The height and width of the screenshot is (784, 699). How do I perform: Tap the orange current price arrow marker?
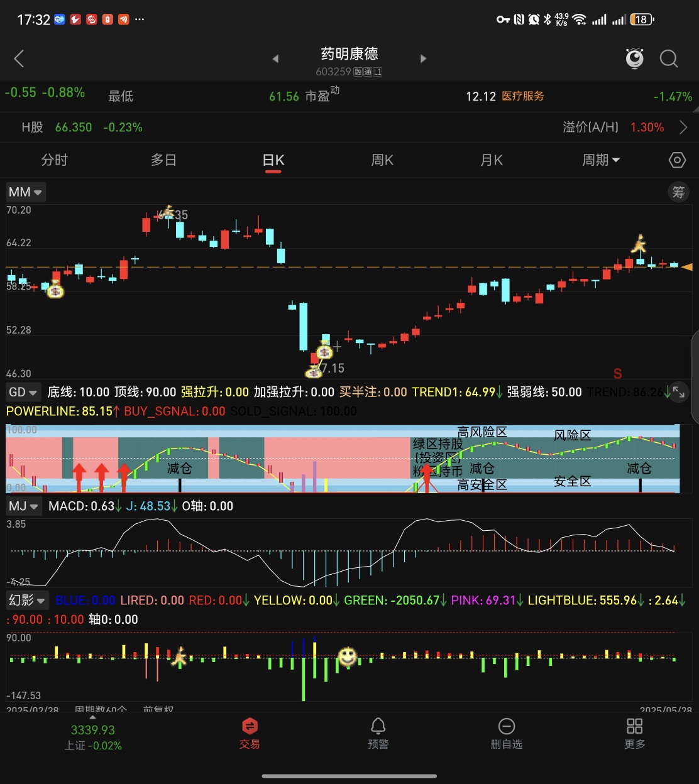(x=687, y=267)
